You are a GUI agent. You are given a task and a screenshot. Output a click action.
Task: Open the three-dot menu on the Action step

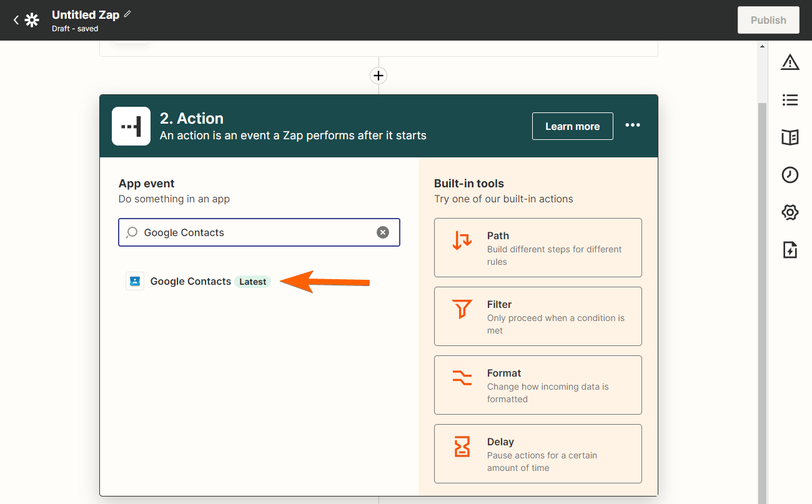coord(633,126)
